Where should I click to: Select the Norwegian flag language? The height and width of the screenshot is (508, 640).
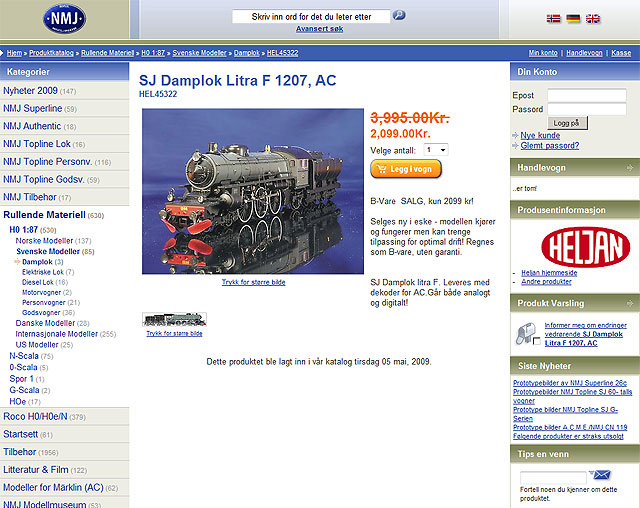point(553,18)
